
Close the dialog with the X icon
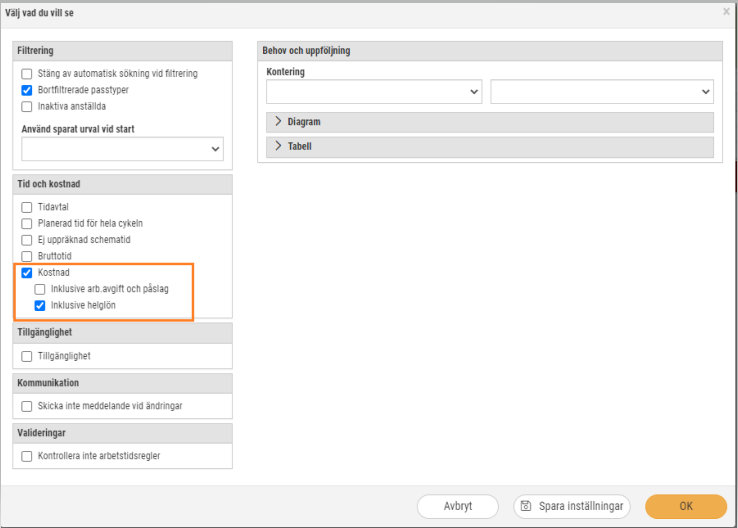pos(726,12)
